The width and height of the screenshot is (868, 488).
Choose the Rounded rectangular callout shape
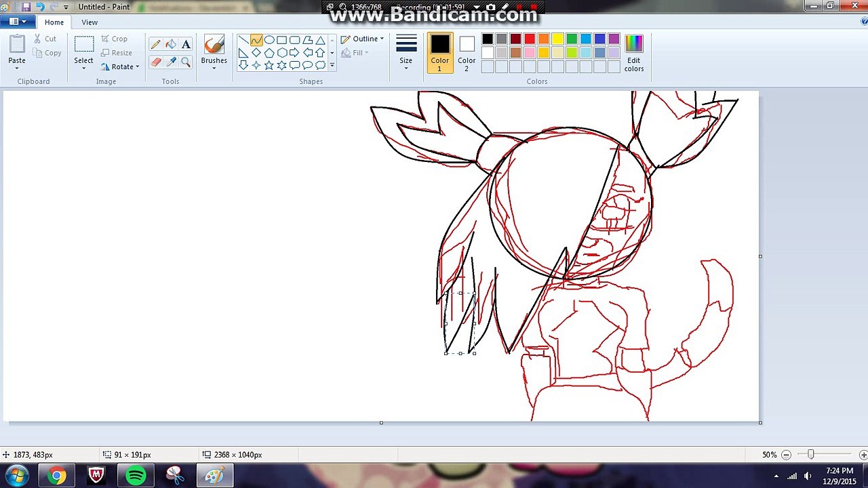[295, 66]
